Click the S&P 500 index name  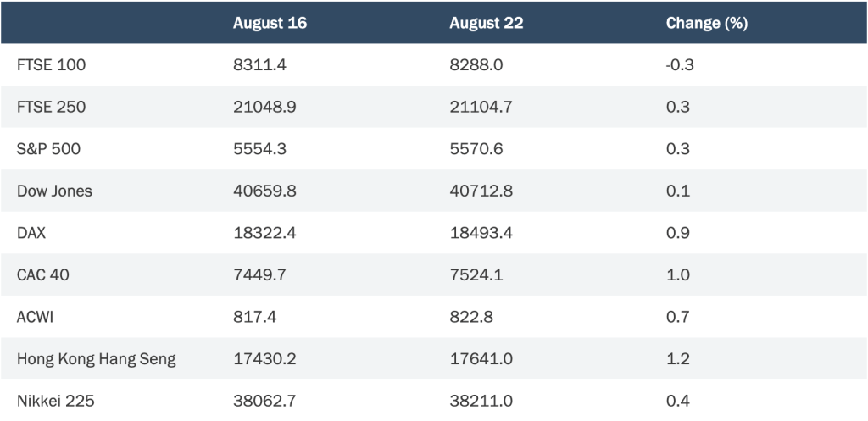pyautogui.click(x=48, y=149)
